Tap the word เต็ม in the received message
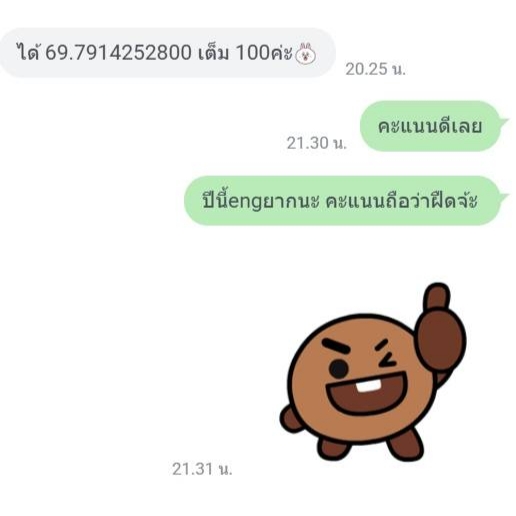The width and height of the screenshot is (516, 516). point(214,53)
